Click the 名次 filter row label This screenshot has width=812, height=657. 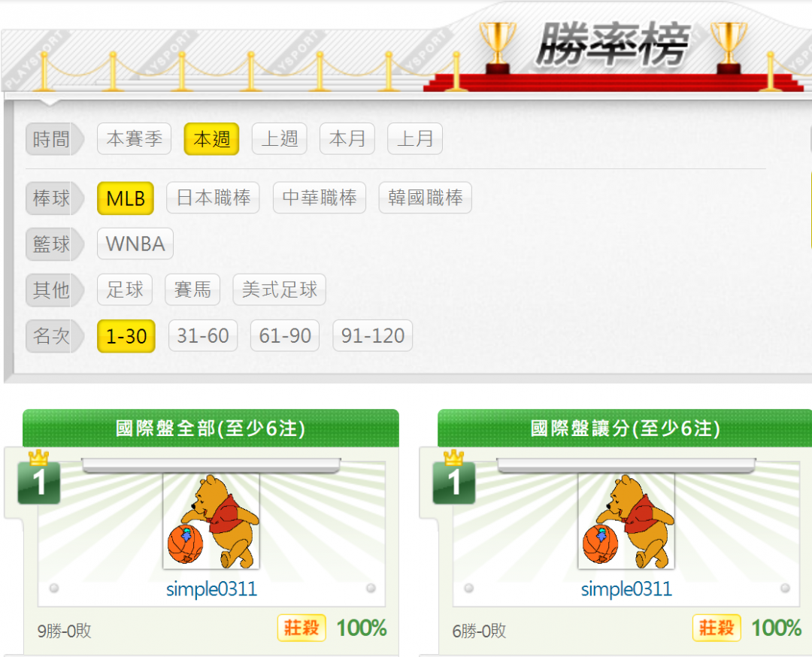tap(54, 336)
